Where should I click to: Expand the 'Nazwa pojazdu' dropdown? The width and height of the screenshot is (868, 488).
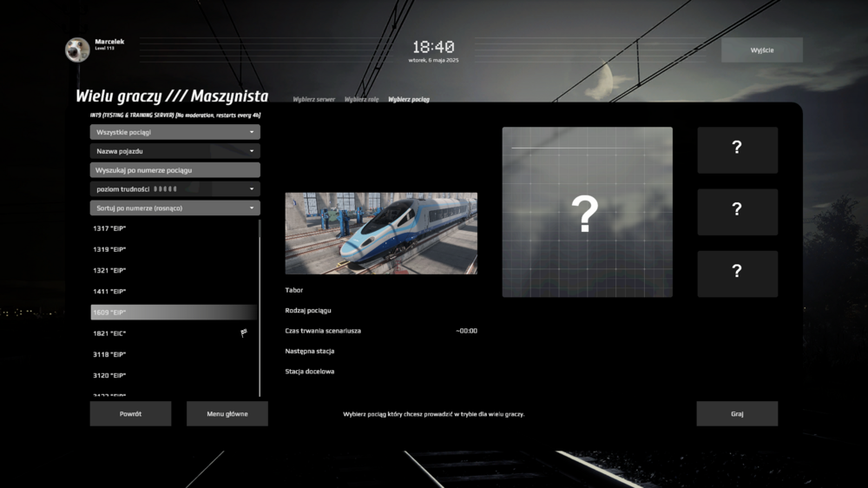tap(175, 151)
